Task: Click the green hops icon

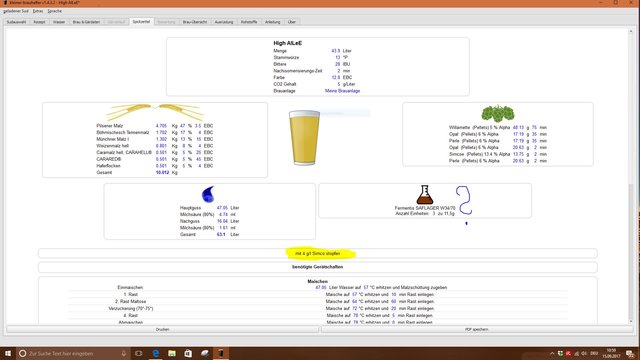Action: (498, 113)
